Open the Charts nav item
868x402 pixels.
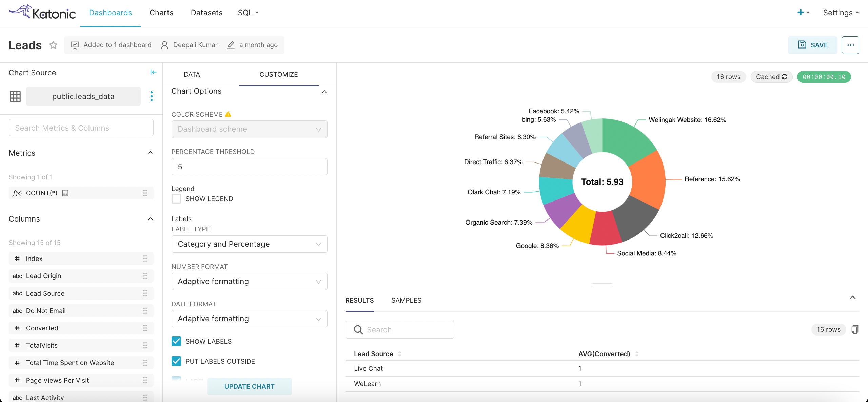click(x=161, y=13)
